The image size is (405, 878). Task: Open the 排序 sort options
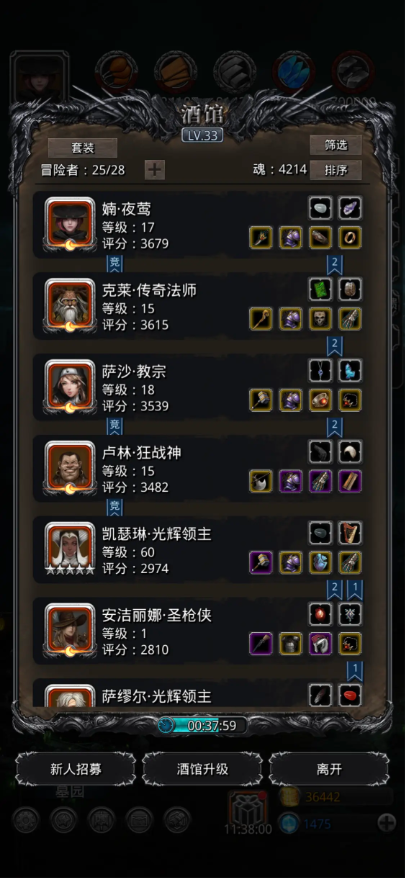336,170
